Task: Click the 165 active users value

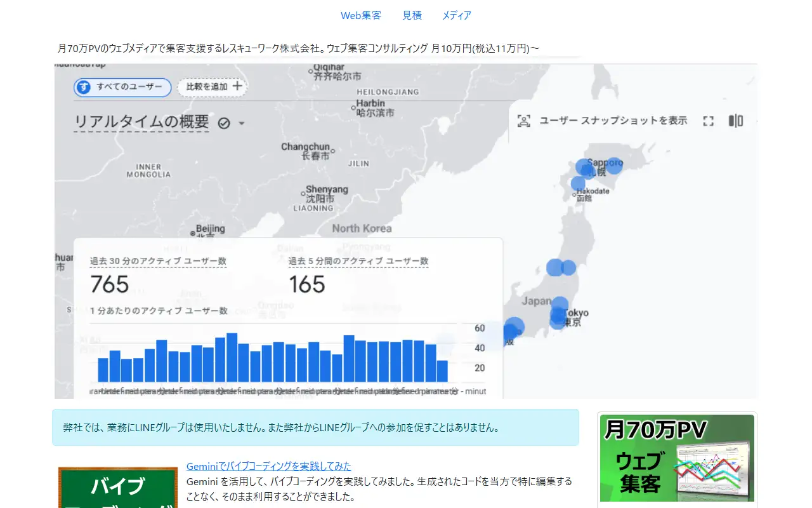Action: click(x=307, y=284)
